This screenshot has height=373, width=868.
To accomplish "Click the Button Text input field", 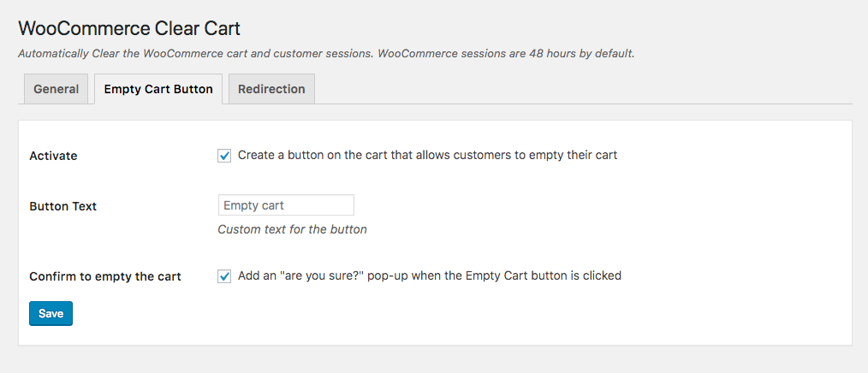I will (x=286, y=204).
